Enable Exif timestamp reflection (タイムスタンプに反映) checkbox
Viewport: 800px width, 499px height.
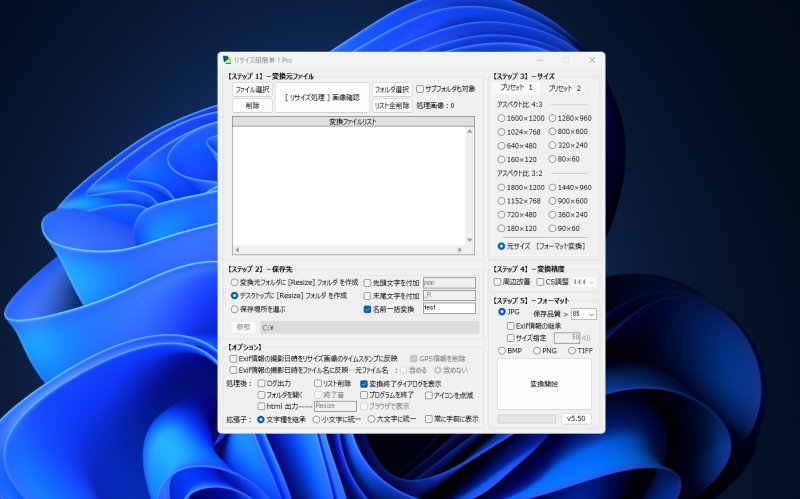click(x=313, y=359)
